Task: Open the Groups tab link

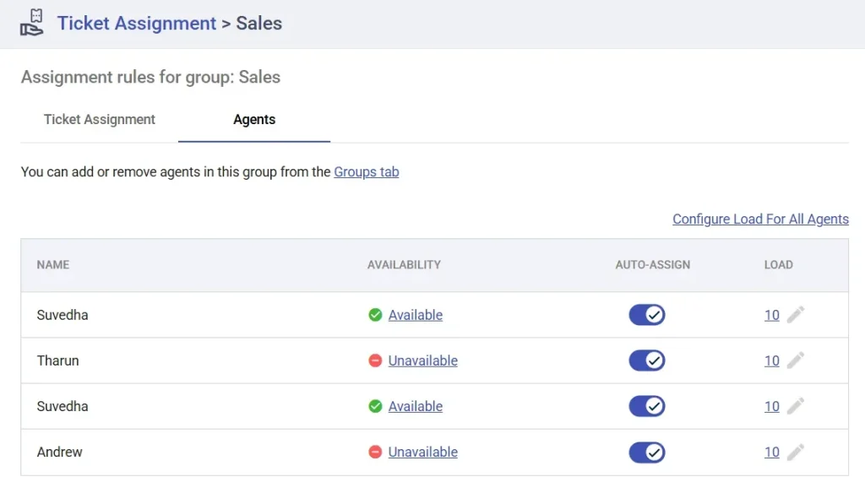Action: [367, 172]
